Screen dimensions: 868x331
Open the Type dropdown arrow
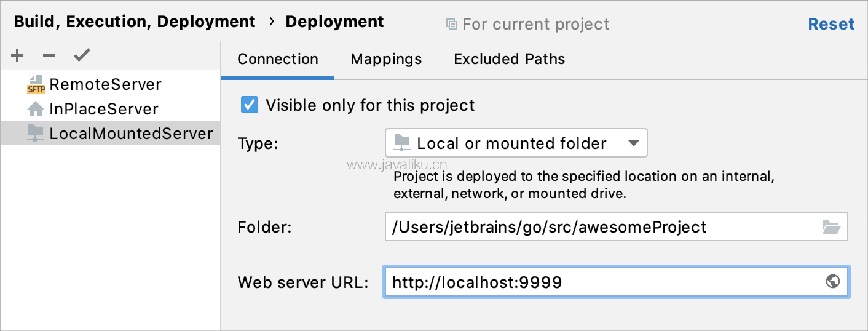tap(634, 143)
